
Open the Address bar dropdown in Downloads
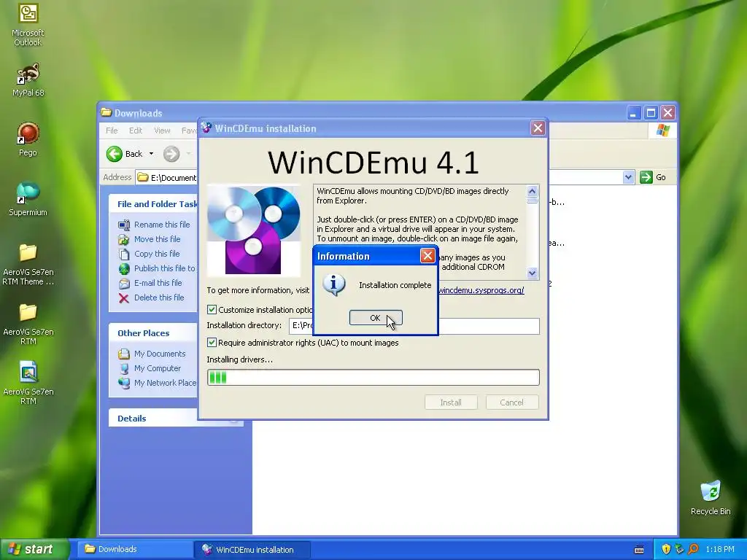click(628, 177)
